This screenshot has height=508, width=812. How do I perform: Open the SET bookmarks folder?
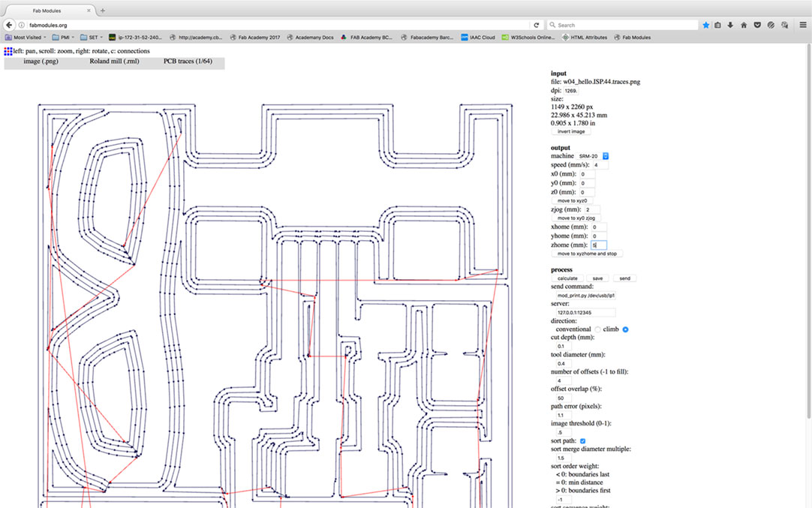(x=92, y=38)
